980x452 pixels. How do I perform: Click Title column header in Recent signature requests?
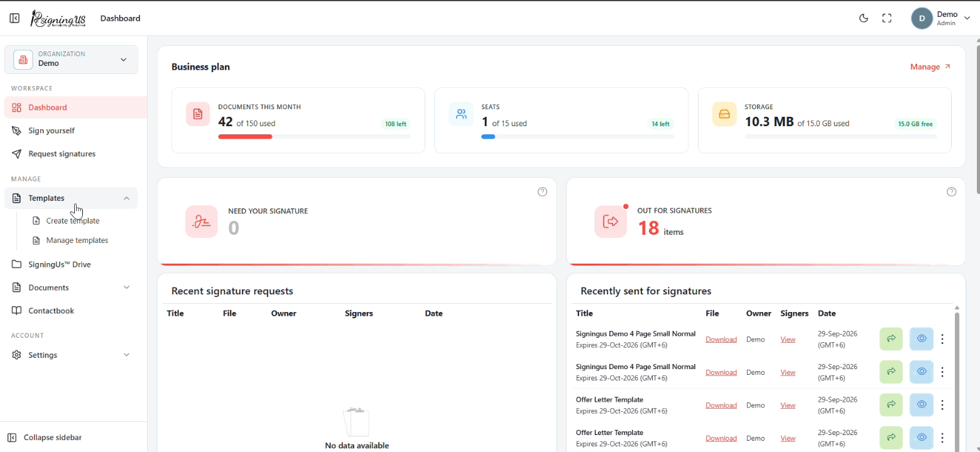tap(175, 313)
